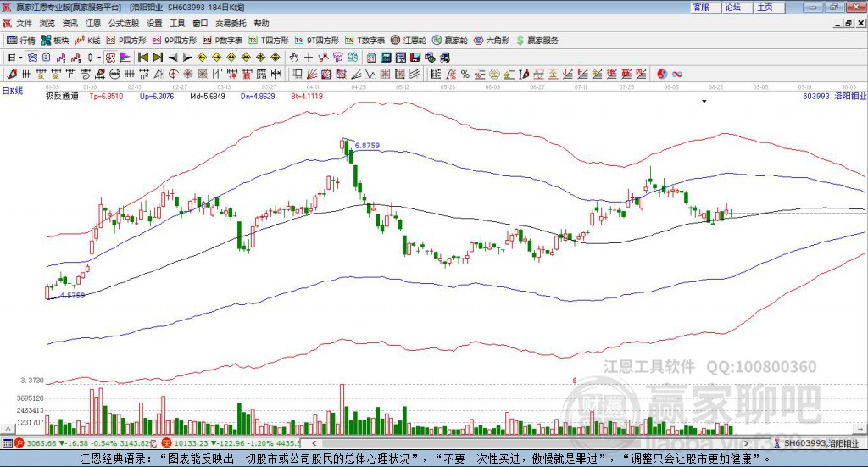The image size is (868, 467).
Task: Open the 六角形 hexagon tool
Action: (x=492, y=41)
